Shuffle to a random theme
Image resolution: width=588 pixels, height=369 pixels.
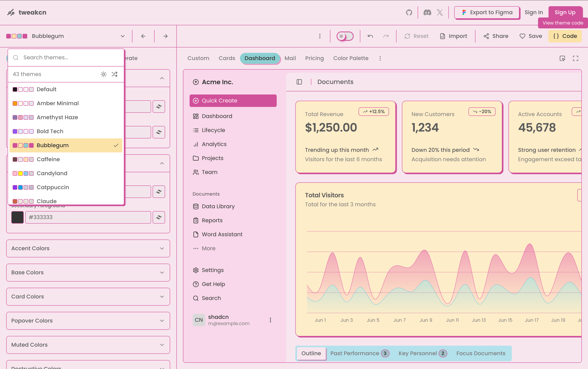[x=115, y=74]
